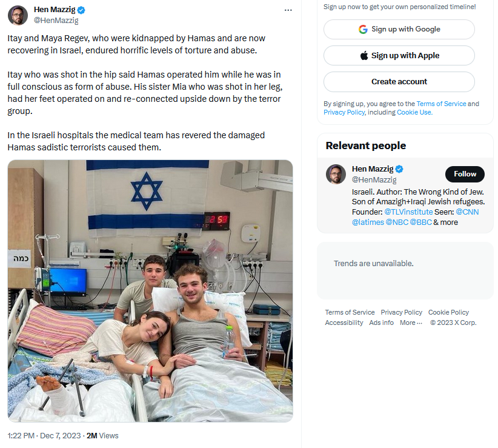Viewport: 498px width, 448px height.
Task: Click the Apple logo in the sign-up button
Action: [364, 55]
